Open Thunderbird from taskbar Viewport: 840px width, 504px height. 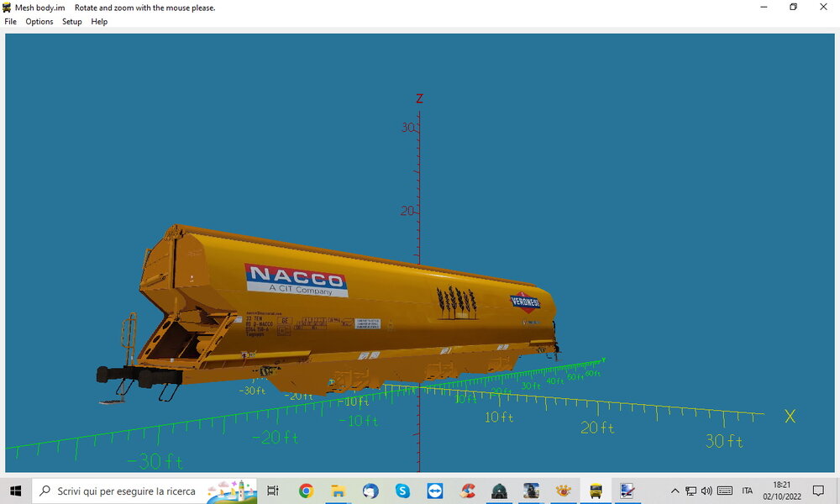click(370, 491)
